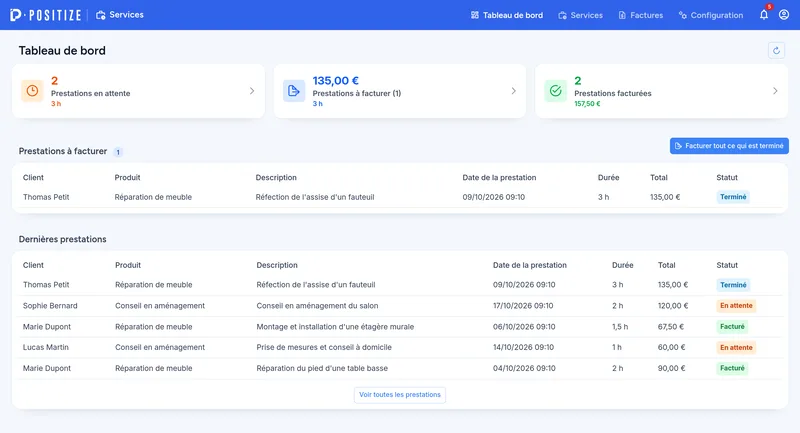This screenshot has width=800, height=433.
Task: Click Lucas Martin's En attente badge
Action: 736,347
